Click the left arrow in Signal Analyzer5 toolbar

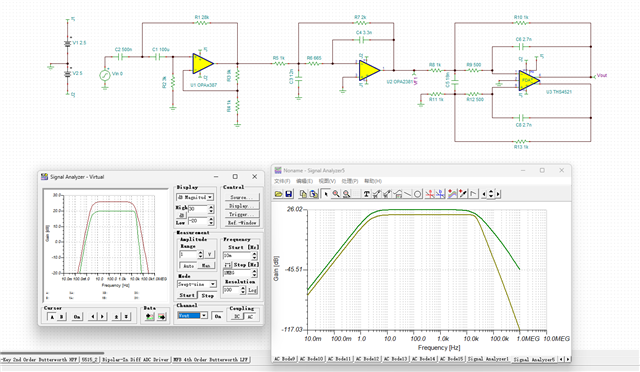tap(484, 194)
